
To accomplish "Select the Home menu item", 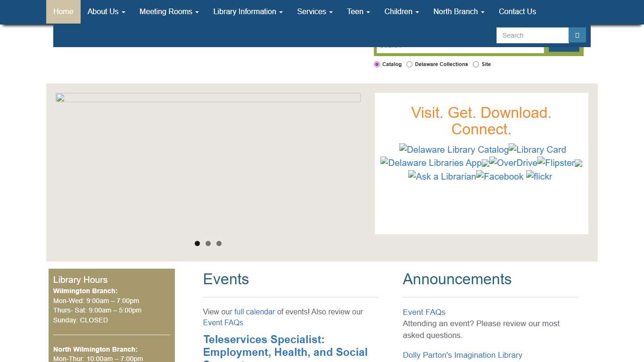I will [63, 11].
